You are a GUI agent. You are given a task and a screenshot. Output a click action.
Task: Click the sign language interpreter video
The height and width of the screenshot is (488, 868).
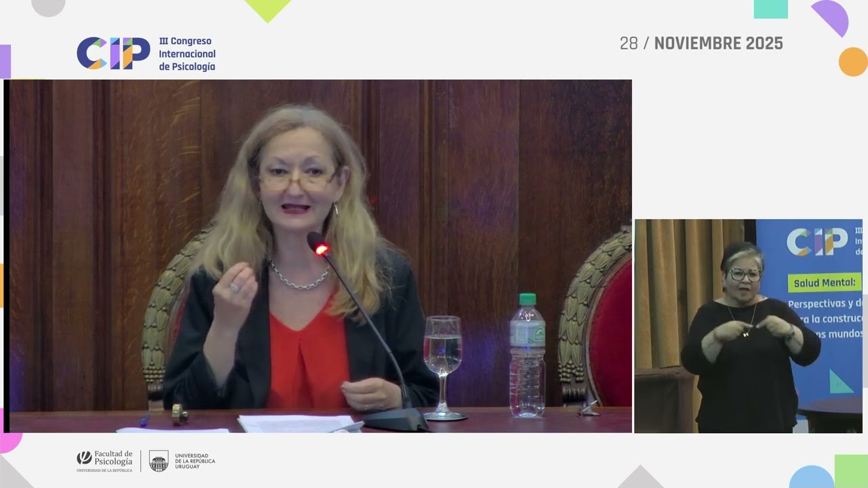pos(749,326)
